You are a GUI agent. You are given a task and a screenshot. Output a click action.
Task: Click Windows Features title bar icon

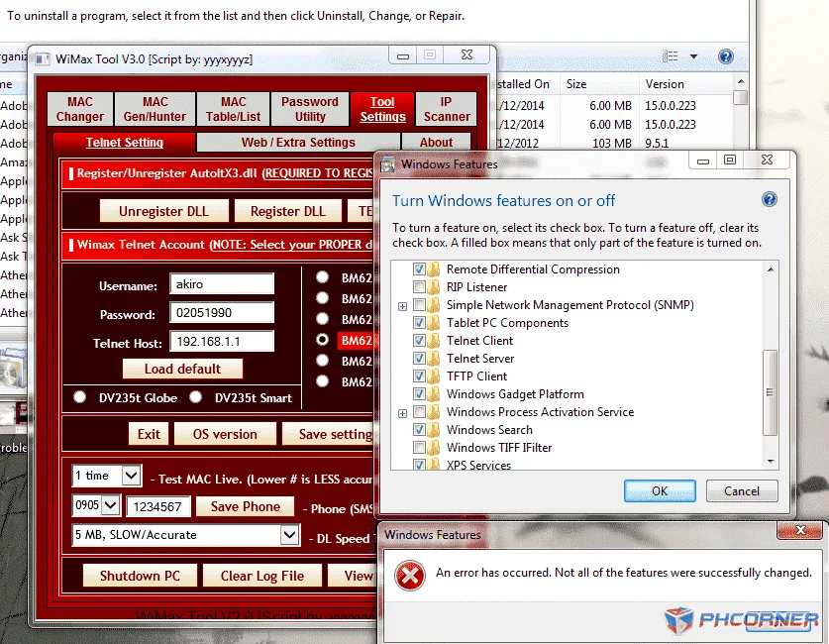(387, 164)
